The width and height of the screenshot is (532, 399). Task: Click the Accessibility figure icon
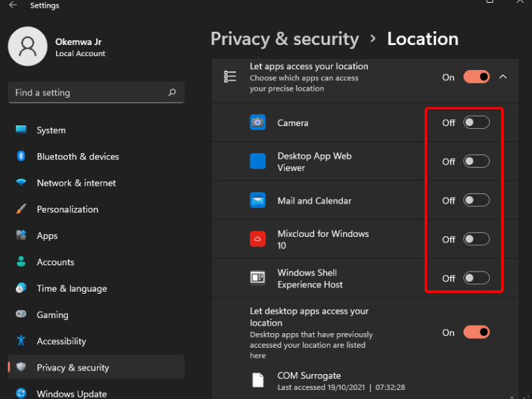point(21,340)
